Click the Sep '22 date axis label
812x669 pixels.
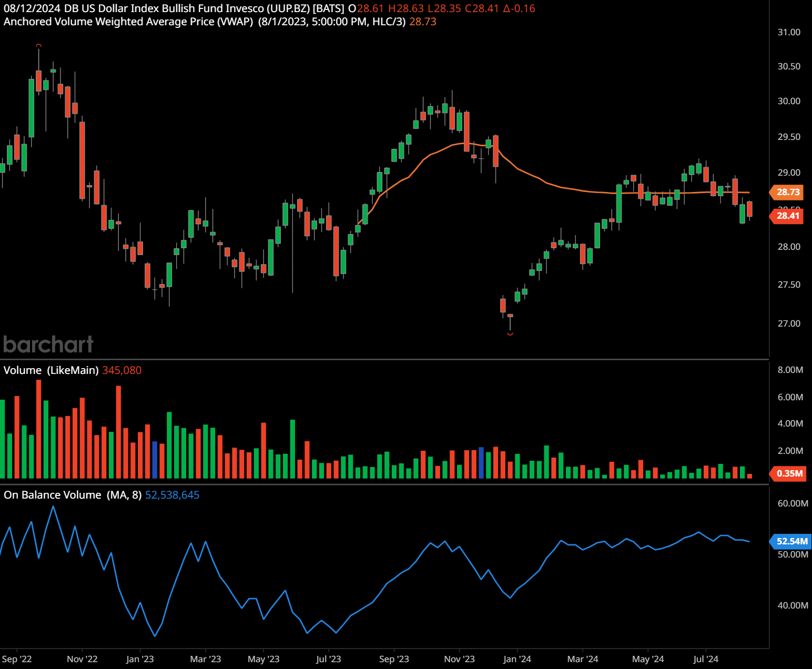click(x=17, y=659)
